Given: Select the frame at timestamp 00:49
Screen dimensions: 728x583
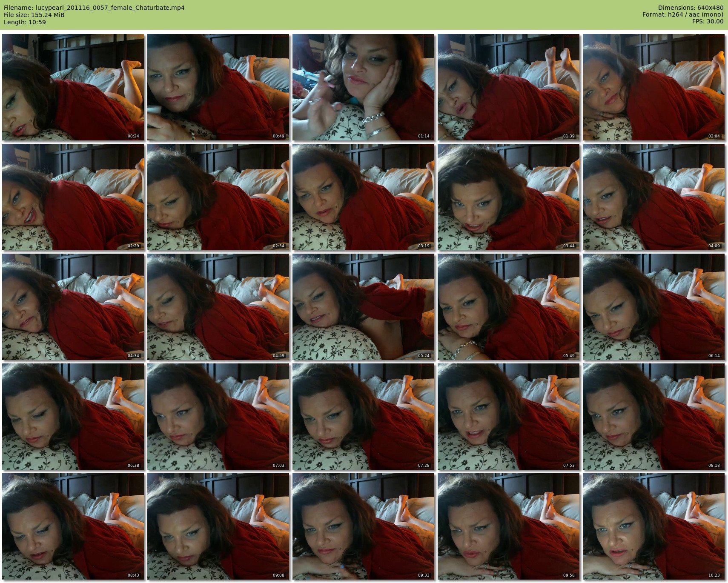Looking at the screenshot, I should coord(218,87).
